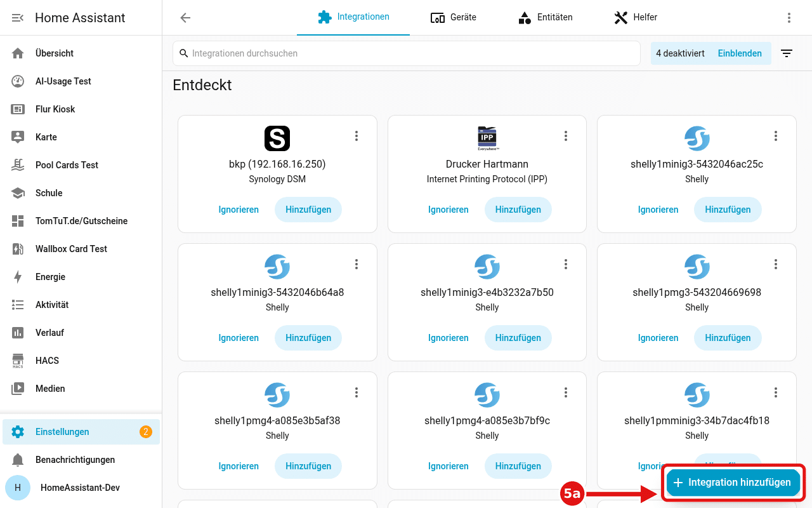Switch to the Geräte tab
Screen dimensions: 812x508
pos(453,18)
